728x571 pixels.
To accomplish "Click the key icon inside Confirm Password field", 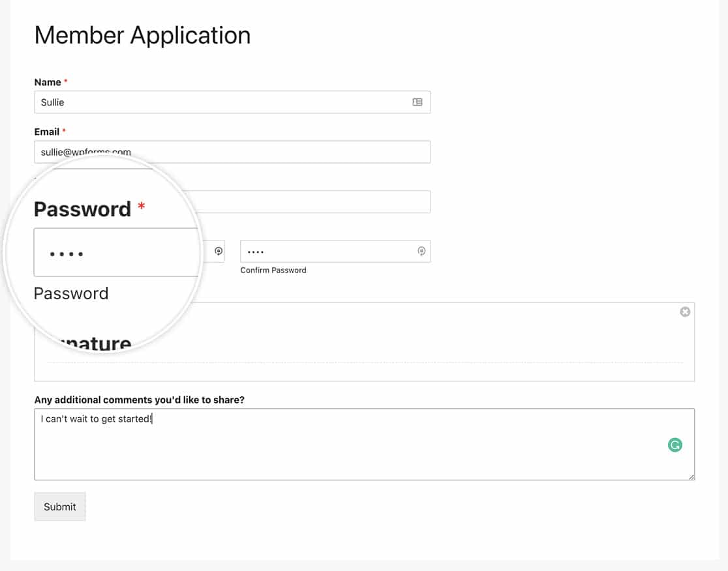I will 421,251.
